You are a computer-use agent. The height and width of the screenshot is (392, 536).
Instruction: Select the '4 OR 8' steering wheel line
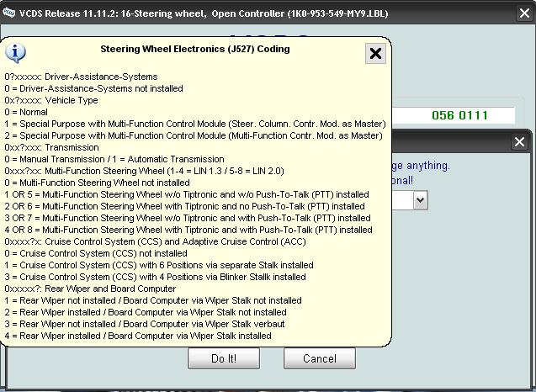tap(188, 230)
